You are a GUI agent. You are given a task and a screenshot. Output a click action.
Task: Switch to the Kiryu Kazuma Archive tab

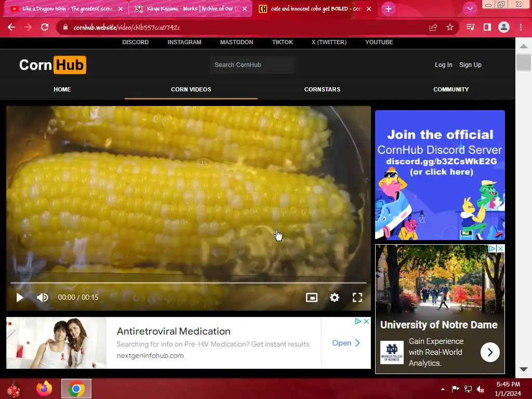[x=190, y=9]
